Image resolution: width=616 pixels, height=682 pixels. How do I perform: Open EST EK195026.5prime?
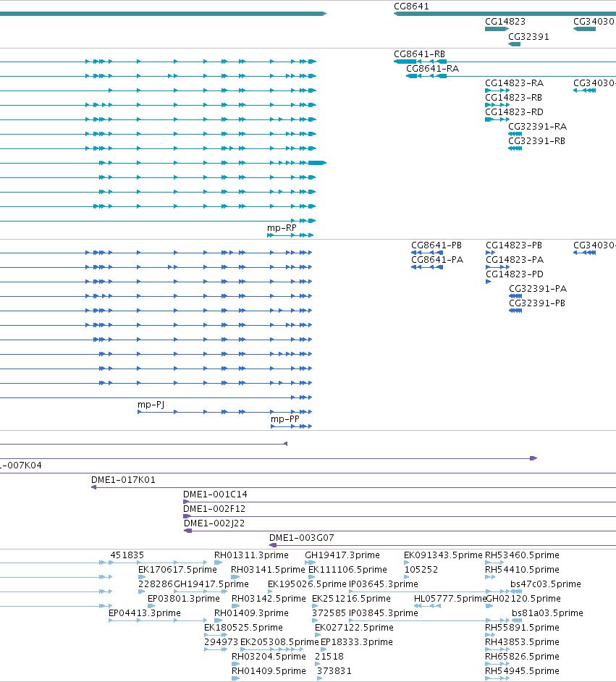coord(307,584)
